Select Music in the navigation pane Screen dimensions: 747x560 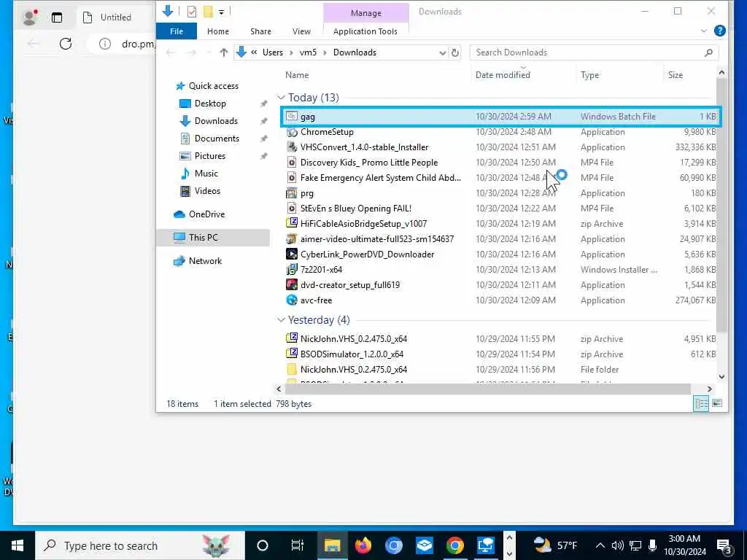click(x=206, y=174)
